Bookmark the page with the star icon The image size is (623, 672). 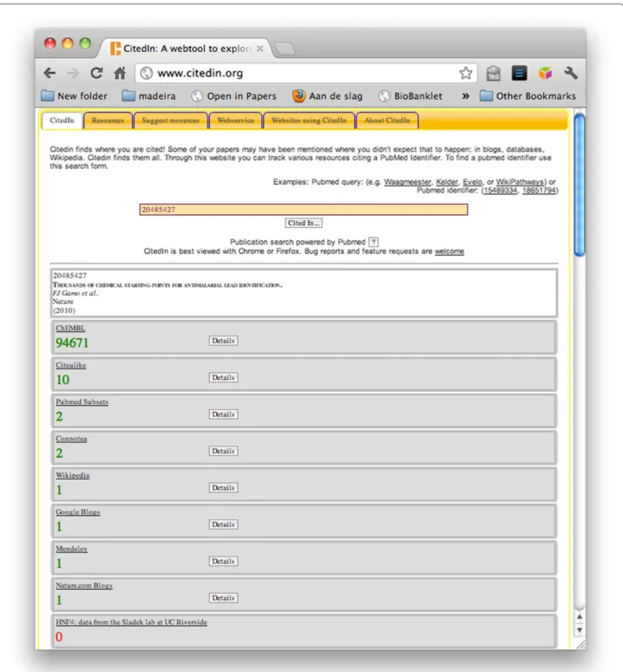click(466, 74)
